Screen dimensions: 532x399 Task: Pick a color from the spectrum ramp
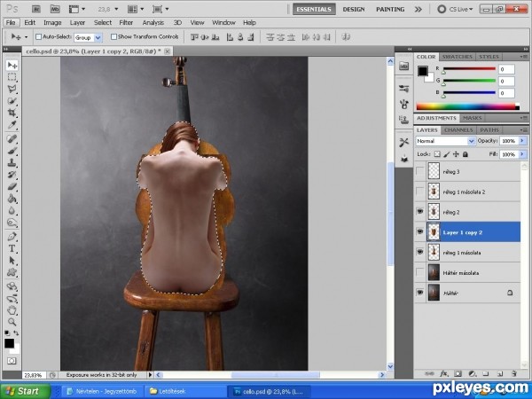pyautogui.click(x=467, y=106)
